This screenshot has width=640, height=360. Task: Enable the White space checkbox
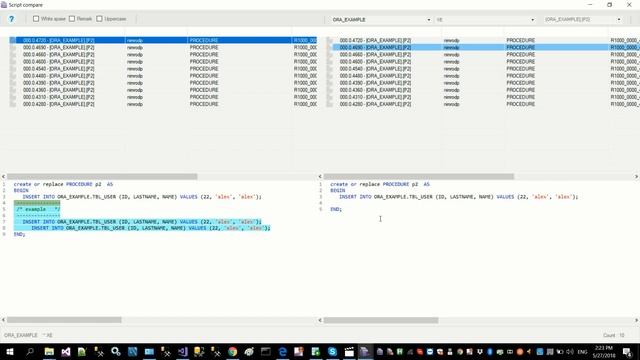[x=36, y=19]
